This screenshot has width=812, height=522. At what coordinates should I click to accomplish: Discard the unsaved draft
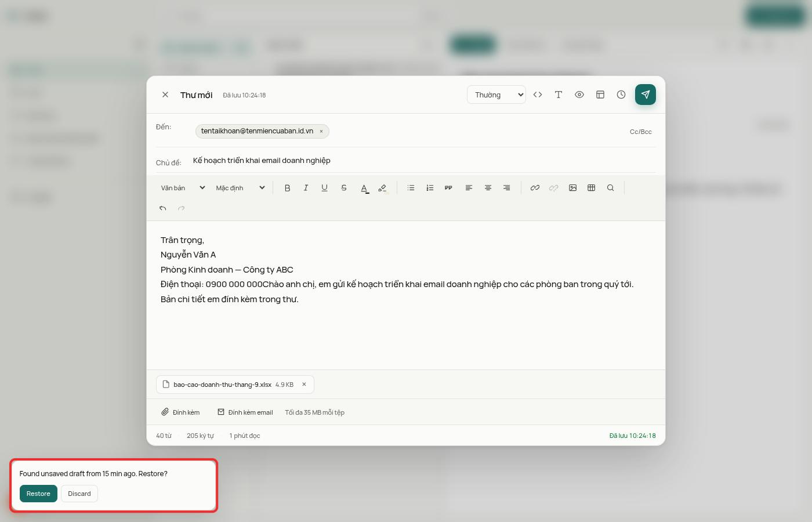click(79, 494)
